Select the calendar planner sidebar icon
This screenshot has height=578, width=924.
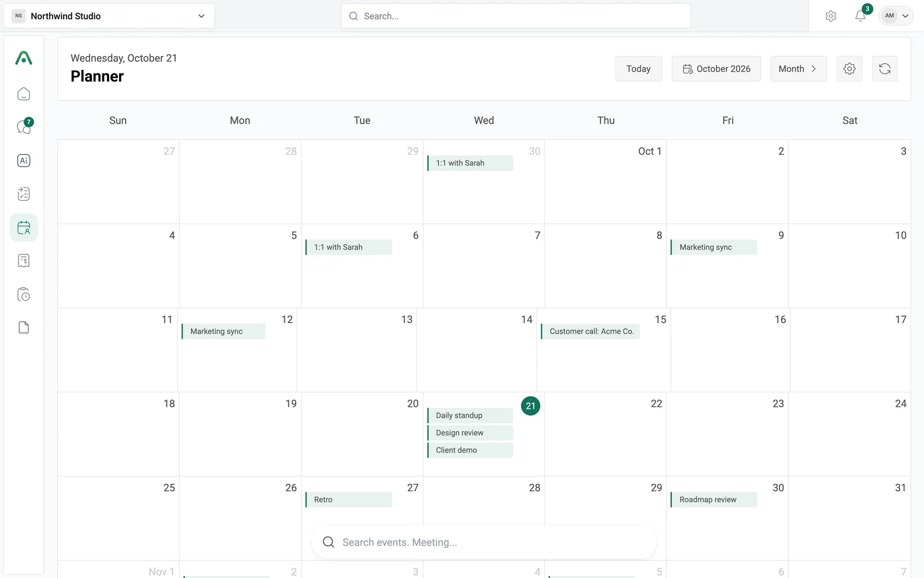pos(24,228)
